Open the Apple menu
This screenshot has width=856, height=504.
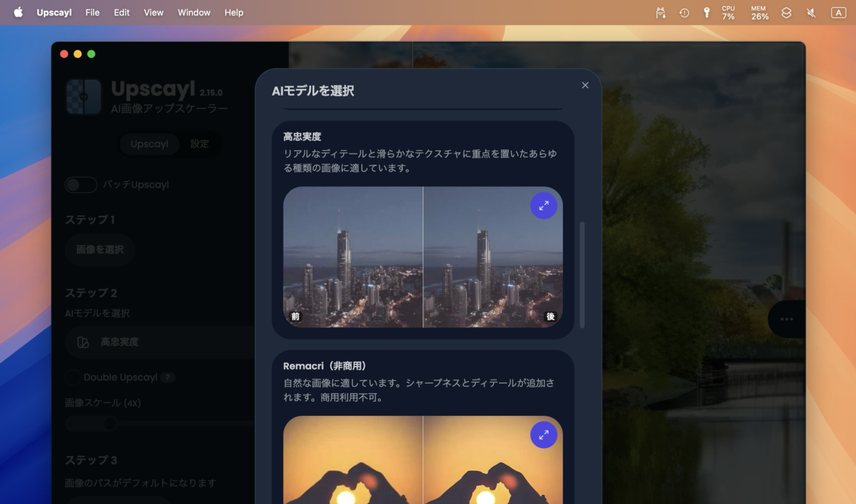(x=18, y=12)
